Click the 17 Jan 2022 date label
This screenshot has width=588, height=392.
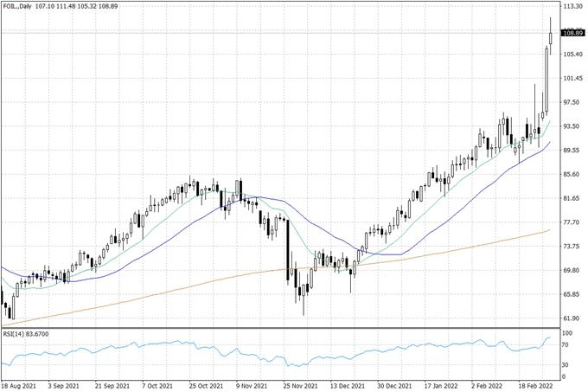point(440,384)
